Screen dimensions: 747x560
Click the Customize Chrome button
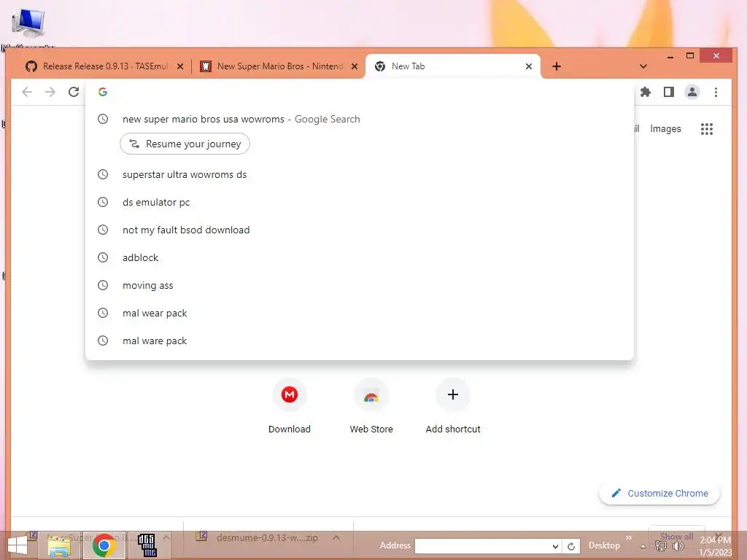[659, 494]
